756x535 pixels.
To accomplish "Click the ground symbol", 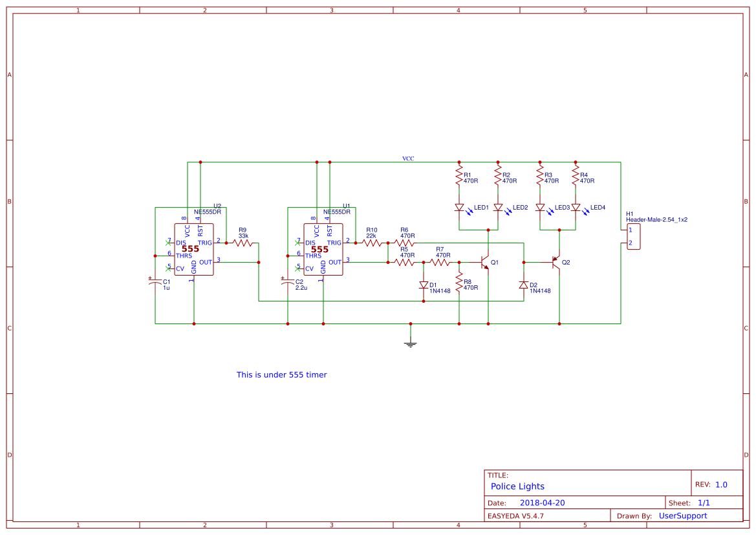I will [410, 344].
